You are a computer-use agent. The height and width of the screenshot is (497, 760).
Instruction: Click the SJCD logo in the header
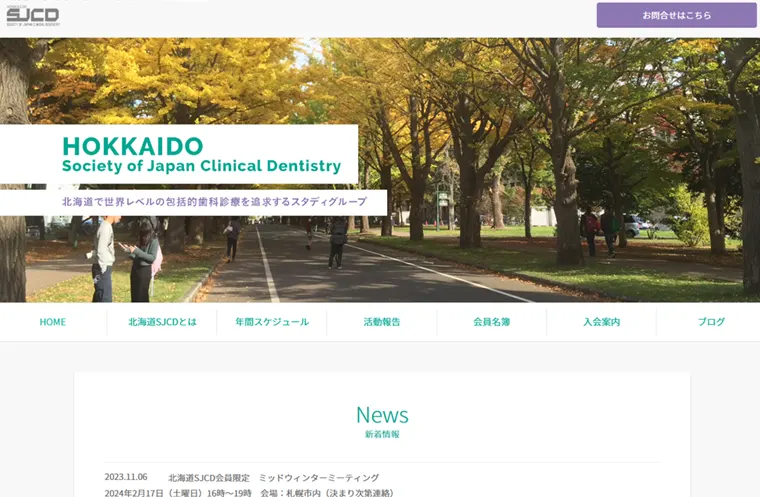33,15
